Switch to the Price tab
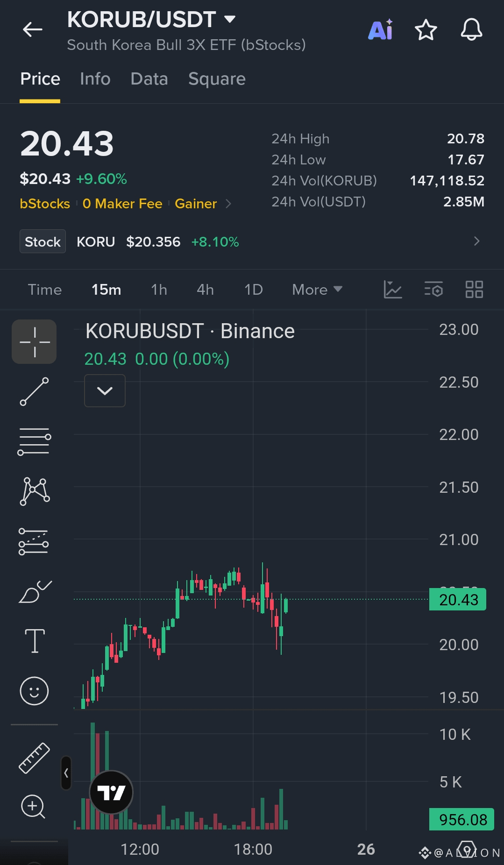504x865 pixels. coord(40,79)
